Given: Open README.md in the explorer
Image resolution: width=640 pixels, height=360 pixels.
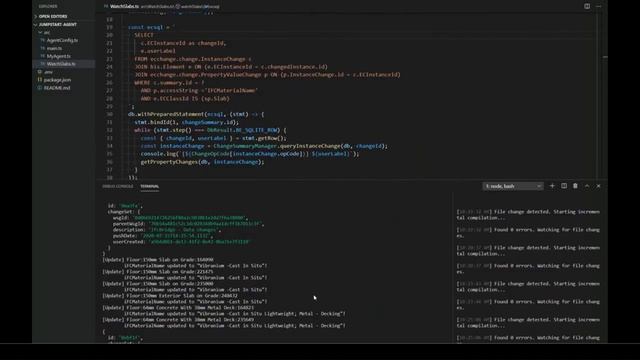Looking at the screenshot, I should point(57,88).
